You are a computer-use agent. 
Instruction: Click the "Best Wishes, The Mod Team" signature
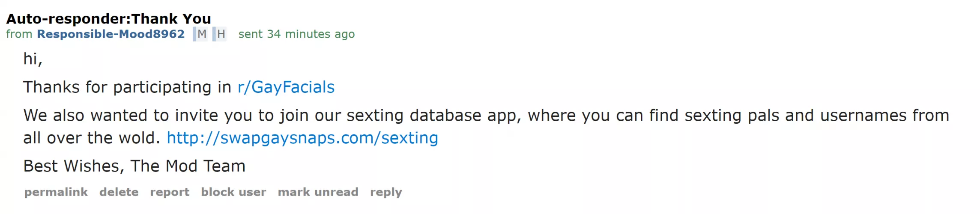click(x=134, y=166)
